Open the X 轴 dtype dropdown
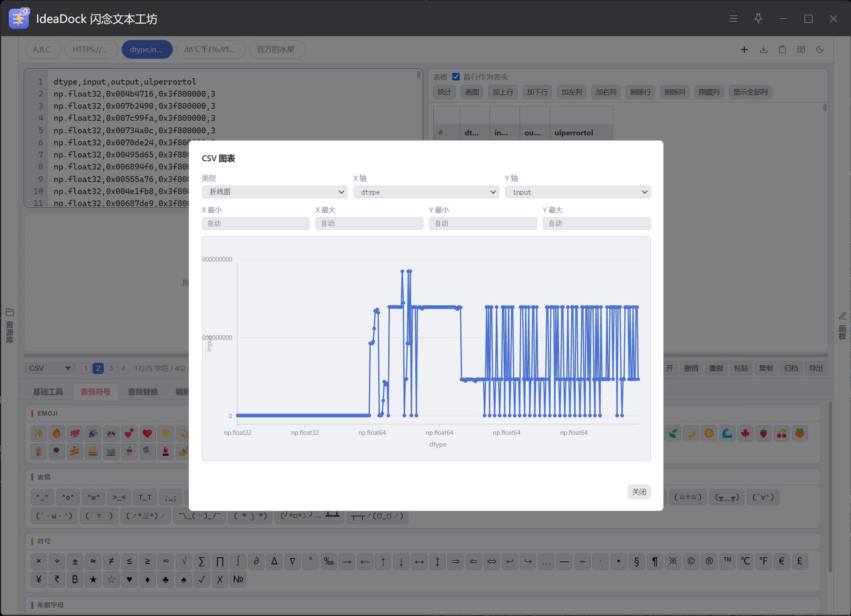Viewport: 851px width, 616px height. point(426,192)
